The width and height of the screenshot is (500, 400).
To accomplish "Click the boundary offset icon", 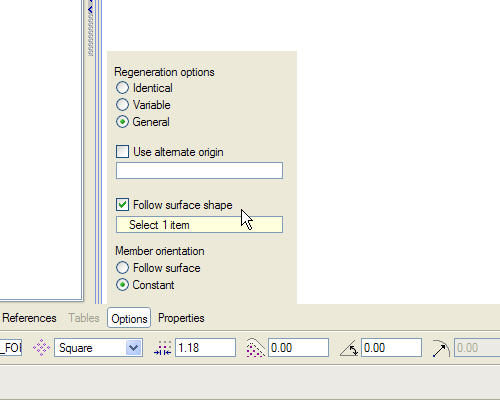I will (x=255, y=348).
